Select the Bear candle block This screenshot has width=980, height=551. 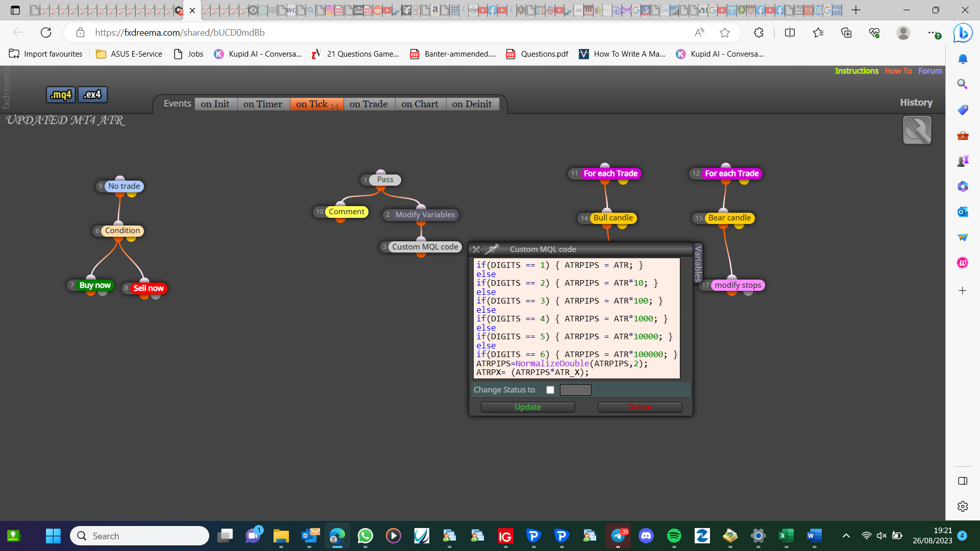(729, 218)
